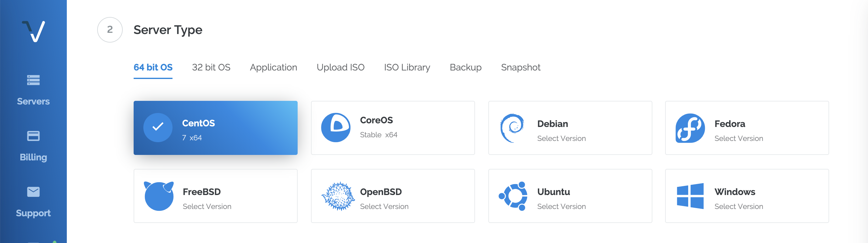
Task: Click the Fedora logo icon
Action: coord(690,128)
